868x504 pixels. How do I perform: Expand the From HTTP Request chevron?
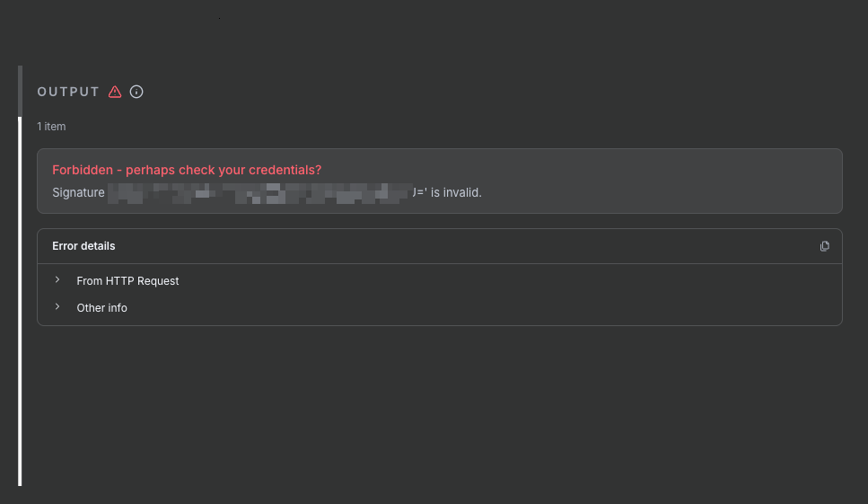(57, 280)
